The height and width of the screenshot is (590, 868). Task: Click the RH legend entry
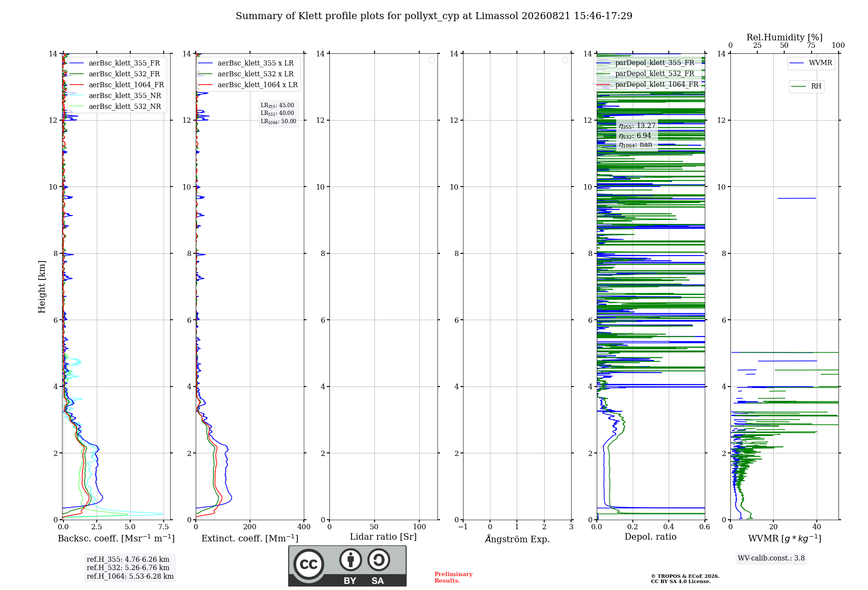tap(806, 86)
